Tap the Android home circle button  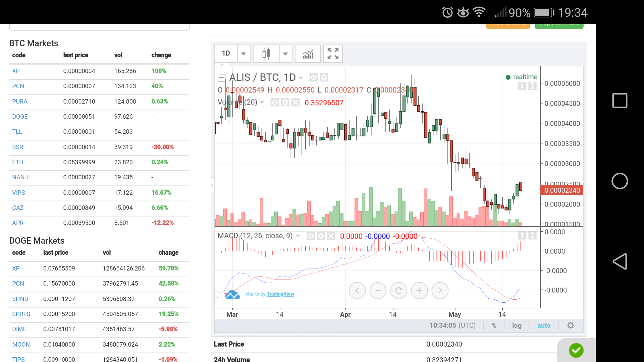click(x=620, y=181)
